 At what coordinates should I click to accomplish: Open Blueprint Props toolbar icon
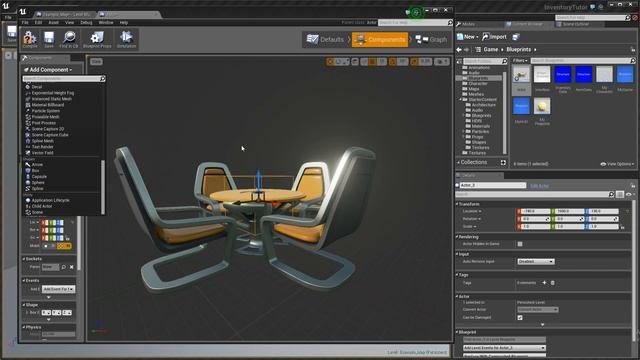(97, 39)
